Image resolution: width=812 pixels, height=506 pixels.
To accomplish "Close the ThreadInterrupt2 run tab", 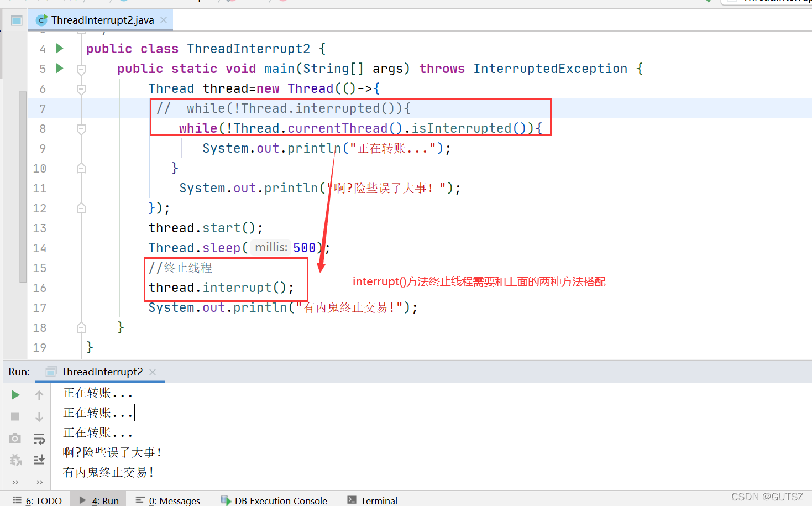I will tap(153, 372).
